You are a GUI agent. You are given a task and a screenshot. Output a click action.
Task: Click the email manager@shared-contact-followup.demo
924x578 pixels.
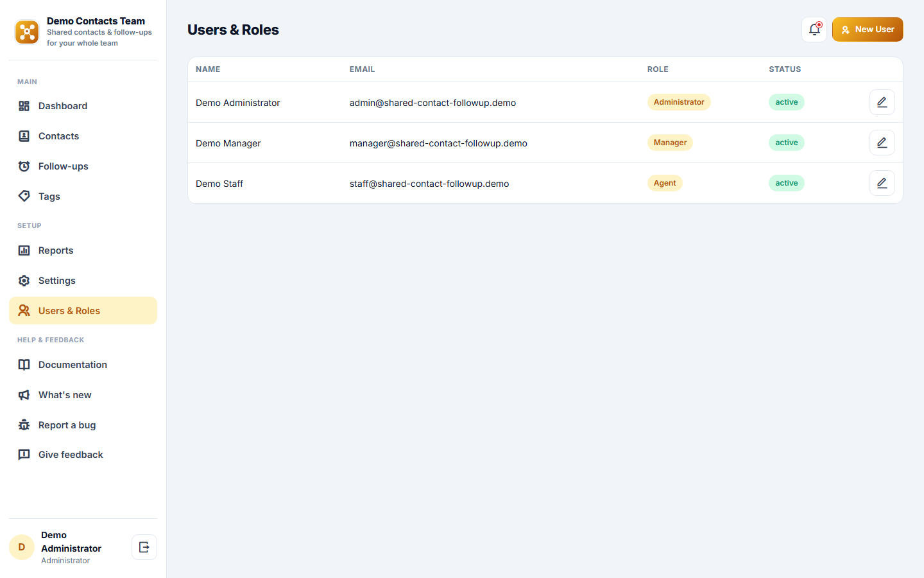[x=438, y=143]
